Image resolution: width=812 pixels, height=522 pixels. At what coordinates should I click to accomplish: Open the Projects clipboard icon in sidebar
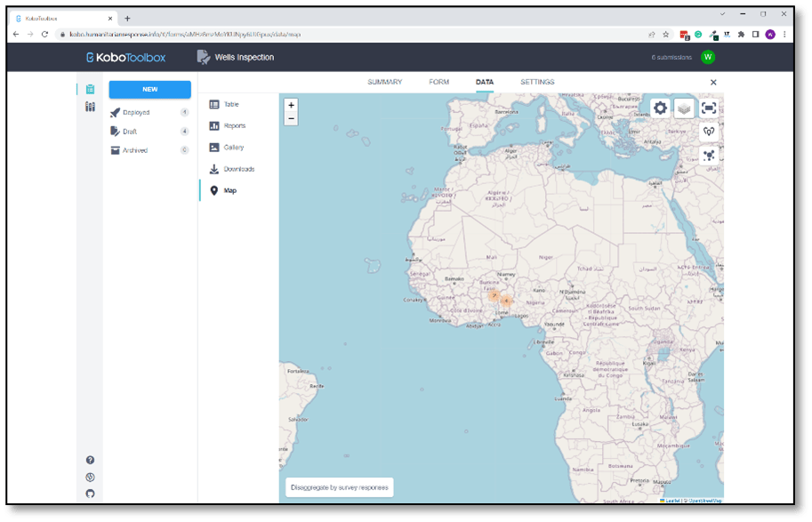pos(90,89)
